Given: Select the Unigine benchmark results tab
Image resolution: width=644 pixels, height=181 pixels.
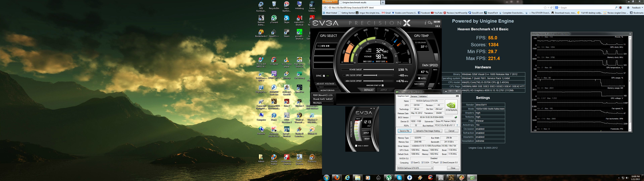Looking at the screenshot, I should point(359,3).
